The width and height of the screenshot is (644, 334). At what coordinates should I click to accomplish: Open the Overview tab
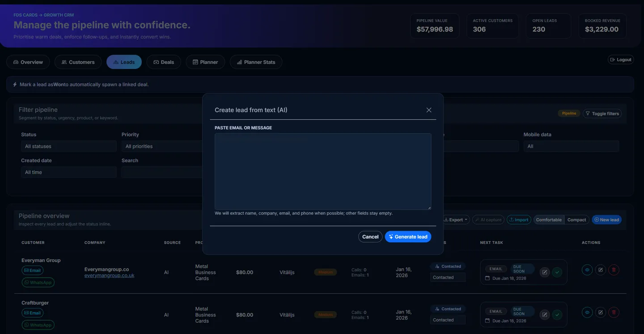click(x=28, y=62)
